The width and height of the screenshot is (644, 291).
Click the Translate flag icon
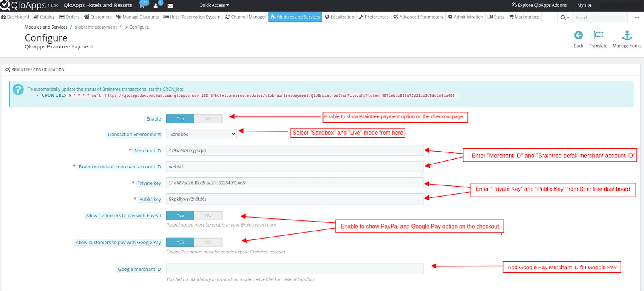(599, 35)
